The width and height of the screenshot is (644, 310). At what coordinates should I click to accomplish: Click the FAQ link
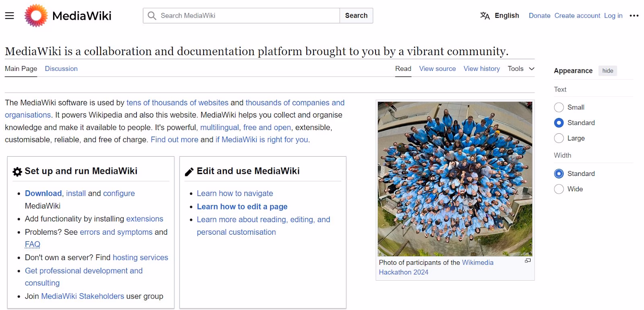click(33, 244)
